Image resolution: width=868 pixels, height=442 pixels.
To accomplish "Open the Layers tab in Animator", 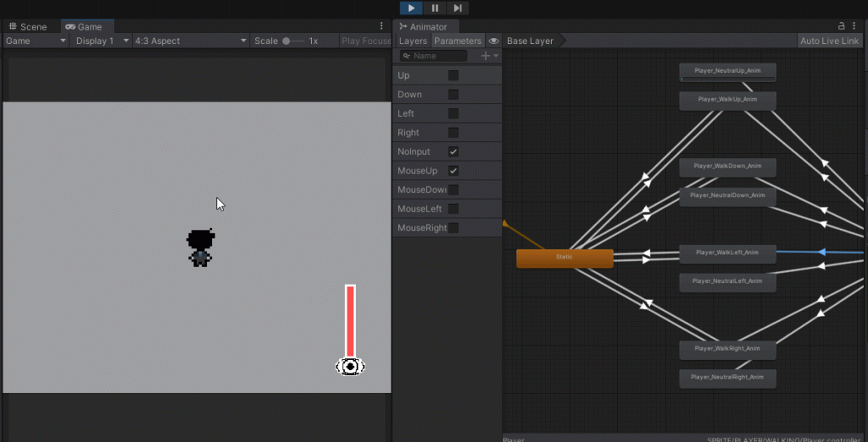I will tap(413, 41).
